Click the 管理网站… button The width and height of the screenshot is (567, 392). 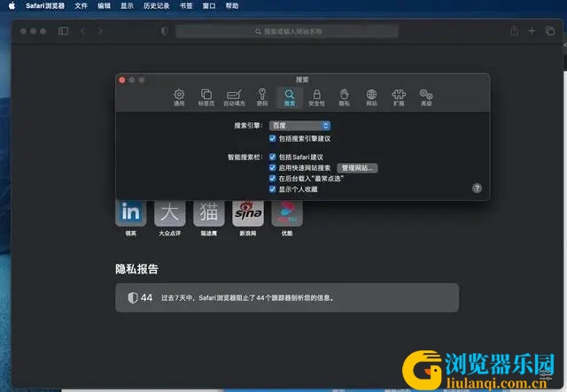click(x=357, y=168)
